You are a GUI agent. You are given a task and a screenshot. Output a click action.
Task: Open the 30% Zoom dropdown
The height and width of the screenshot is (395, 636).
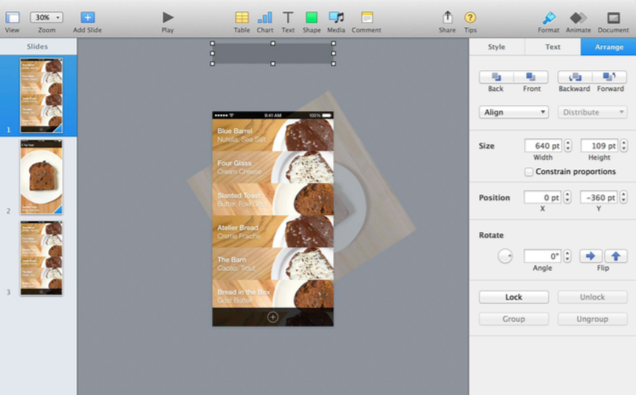[x=46, y=17]
